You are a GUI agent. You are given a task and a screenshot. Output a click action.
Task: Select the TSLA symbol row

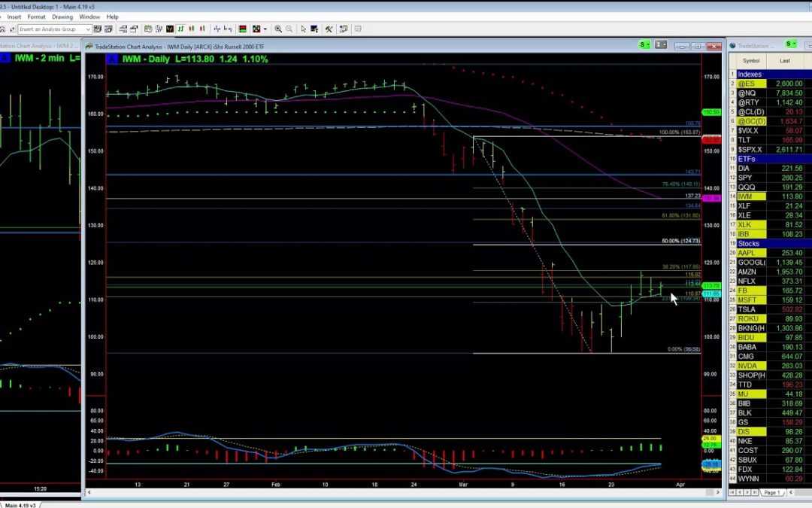[751, 309]
